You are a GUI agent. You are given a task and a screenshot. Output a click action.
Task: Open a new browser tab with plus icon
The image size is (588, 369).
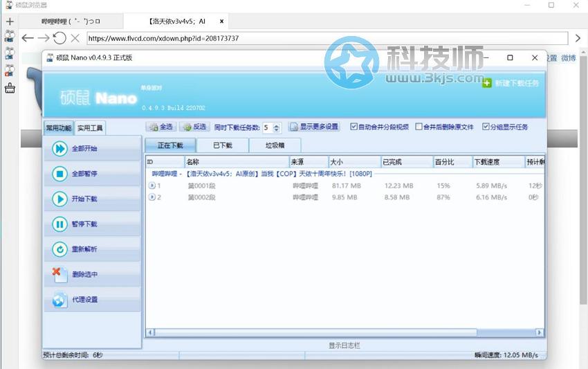(x=10, y=21)
